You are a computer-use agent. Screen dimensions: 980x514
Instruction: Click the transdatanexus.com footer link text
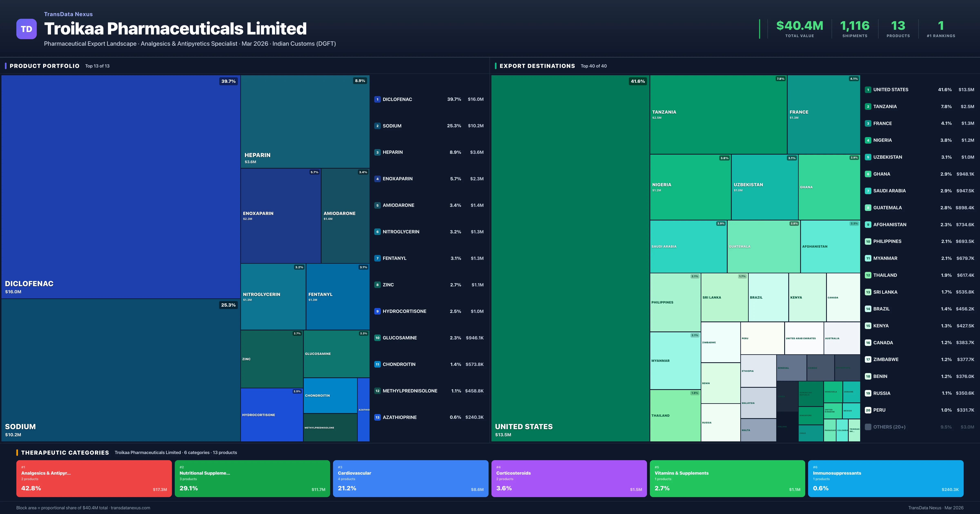coord(130,508)
